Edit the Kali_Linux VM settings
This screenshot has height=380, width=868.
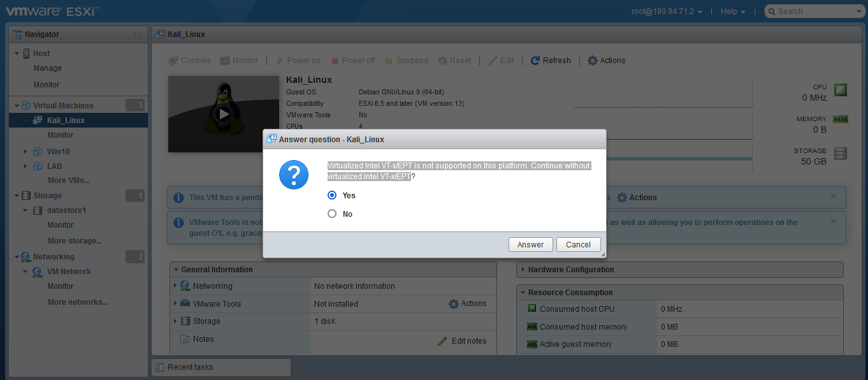(x=501, y=61)
